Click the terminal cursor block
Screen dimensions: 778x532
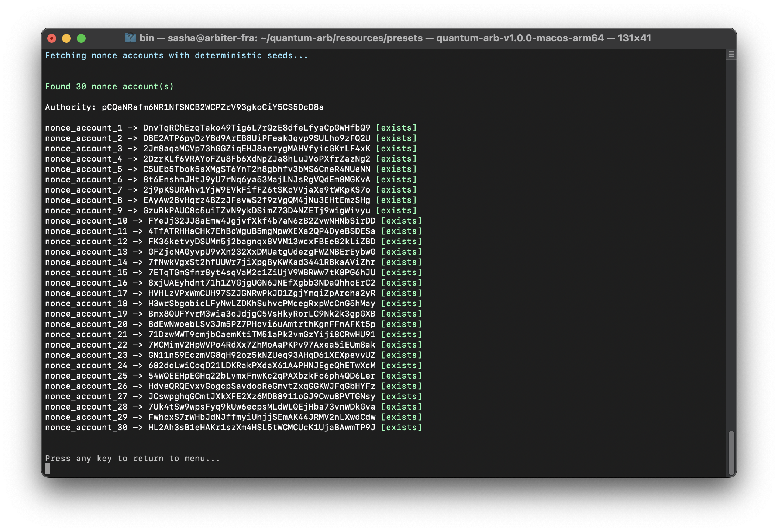point(48,469)
